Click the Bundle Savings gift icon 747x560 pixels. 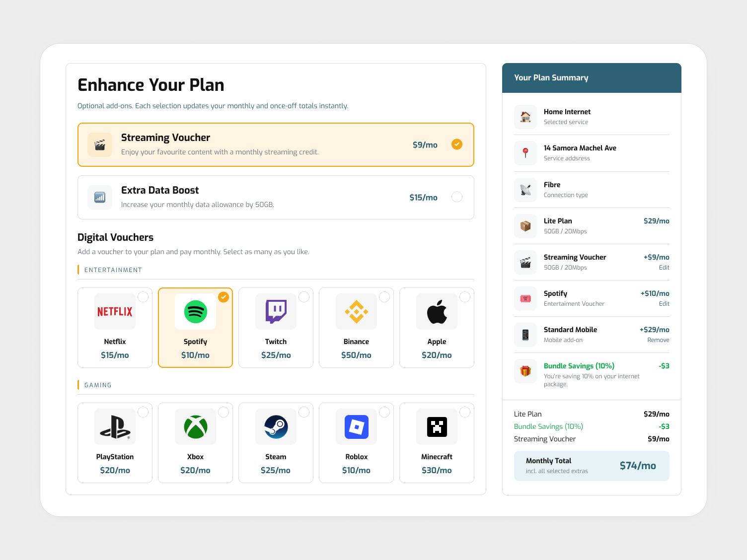(525, 371)
